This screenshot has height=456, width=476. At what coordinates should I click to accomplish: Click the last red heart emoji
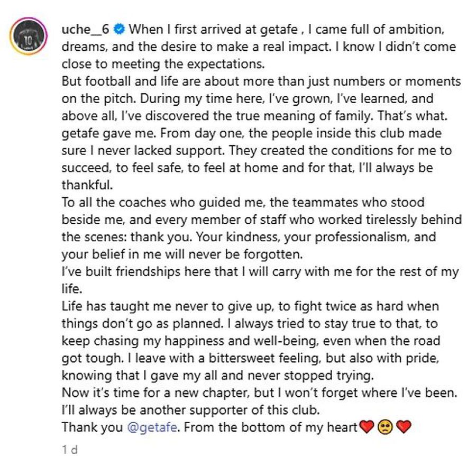(404, 426)
